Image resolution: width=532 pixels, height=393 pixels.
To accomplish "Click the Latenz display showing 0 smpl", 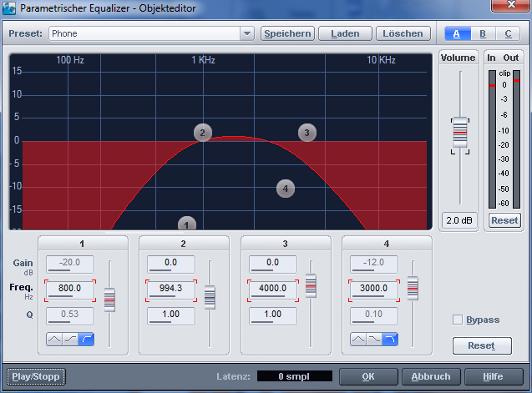I will tap(295, 376).
